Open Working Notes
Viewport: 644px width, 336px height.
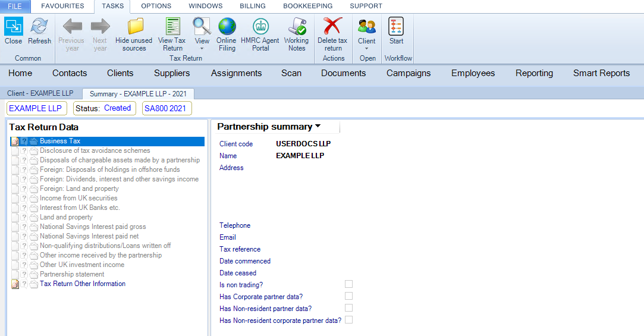tap(297, 34)
